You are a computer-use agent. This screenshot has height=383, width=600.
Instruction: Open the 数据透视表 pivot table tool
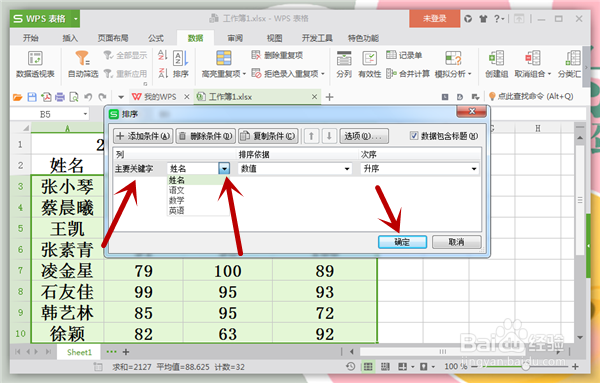pyautogui.click(x=35, y=64)
